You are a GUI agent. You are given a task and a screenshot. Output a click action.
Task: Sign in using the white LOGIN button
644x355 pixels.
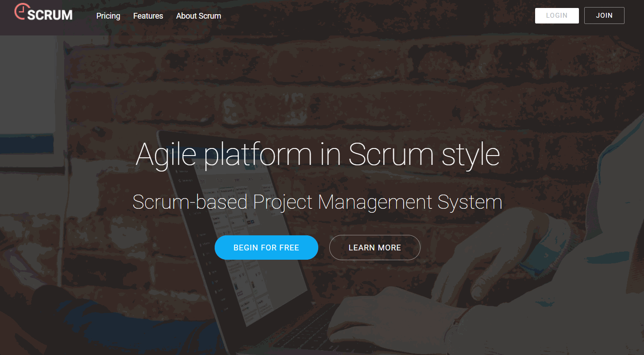557,16
